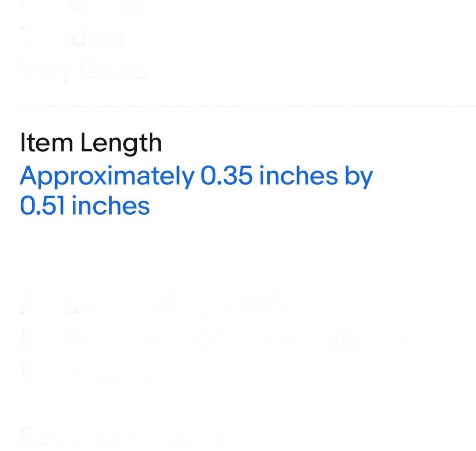Click the word 'inches' after 0.51

coord(110,206)
